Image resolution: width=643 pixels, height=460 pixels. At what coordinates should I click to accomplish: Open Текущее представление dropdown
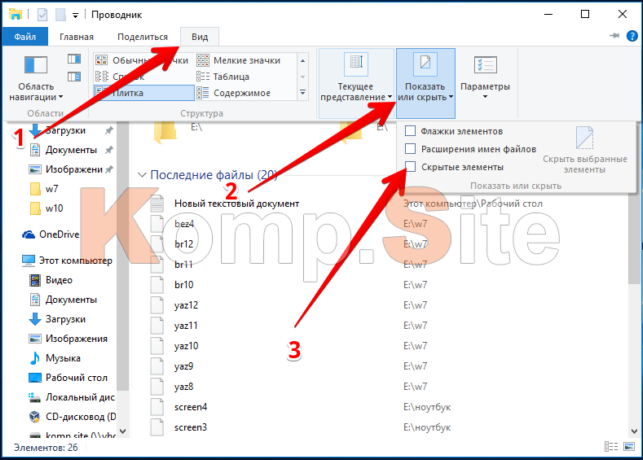[x=356, y=83]
